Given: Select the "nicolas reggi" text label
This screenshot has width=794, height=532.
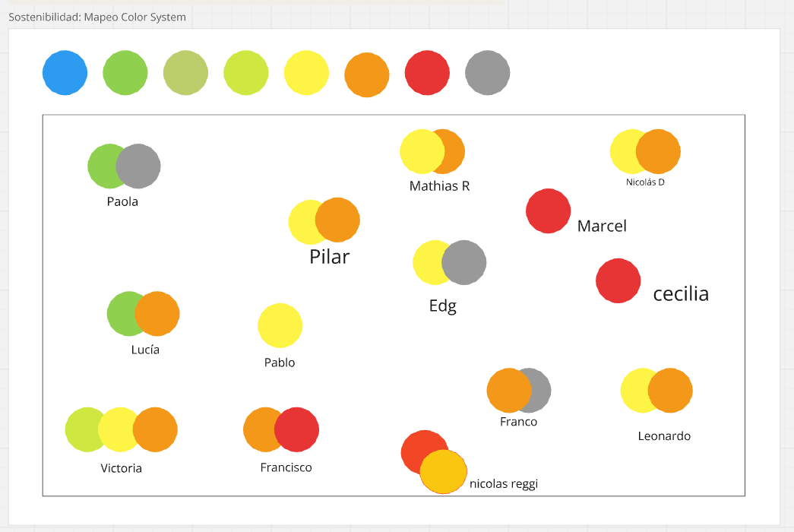Looking at the screenshot, I should click(503, 483).
